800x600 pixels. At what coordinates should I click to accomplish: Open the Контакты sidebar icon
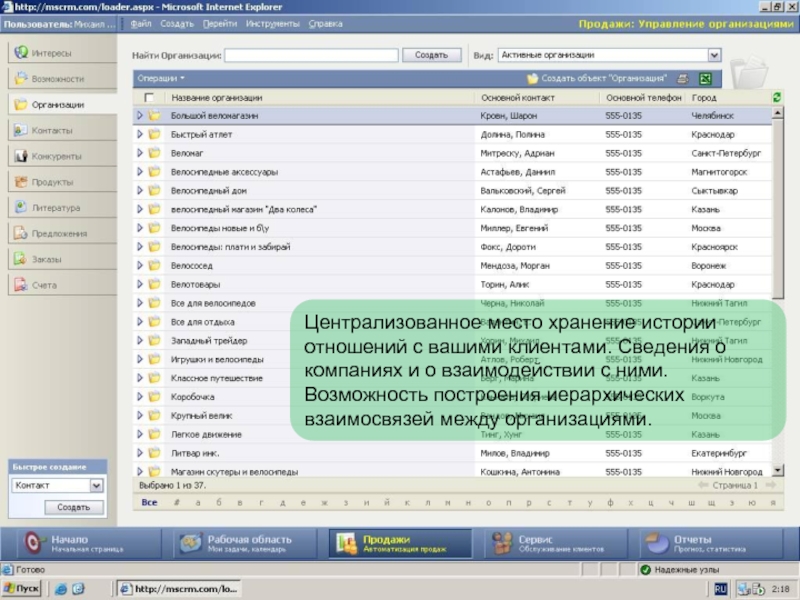pos(21,130)
